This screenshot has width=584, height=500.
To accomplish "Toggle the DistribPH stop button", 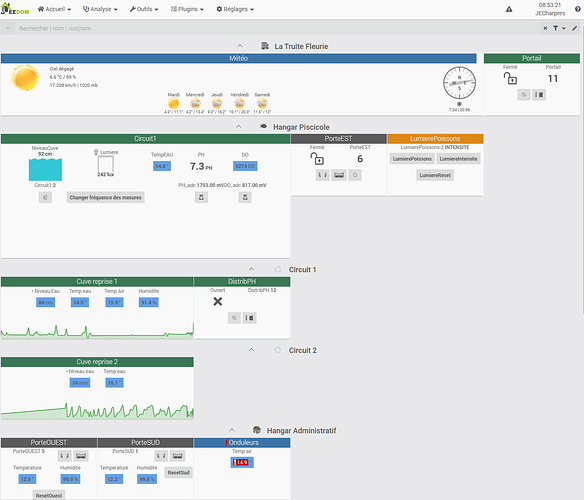I will 249,318.
